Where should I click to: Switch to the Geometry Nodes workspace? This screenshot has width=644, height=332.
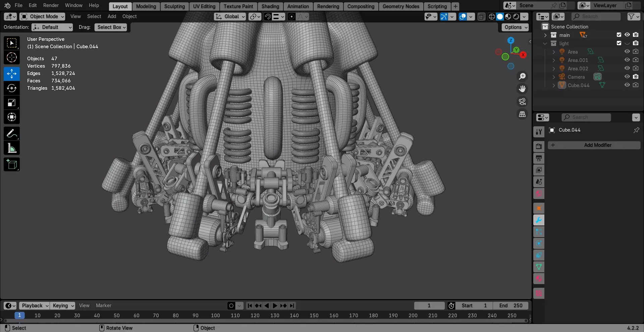[401, 6]
